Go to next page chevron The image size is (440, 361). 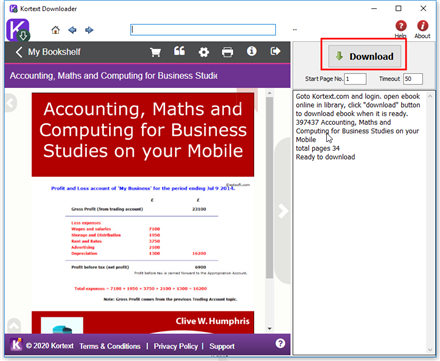click(283, 211)
